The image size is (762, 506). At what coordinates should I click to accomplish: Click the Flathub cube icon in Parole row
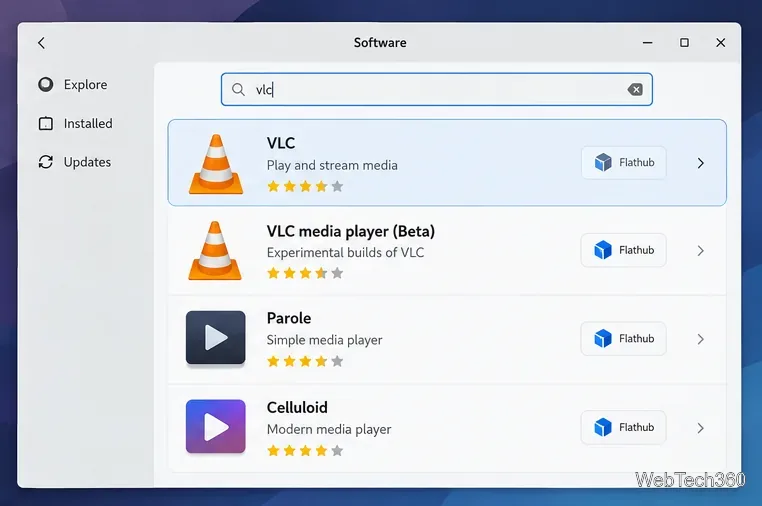point(603,338)
